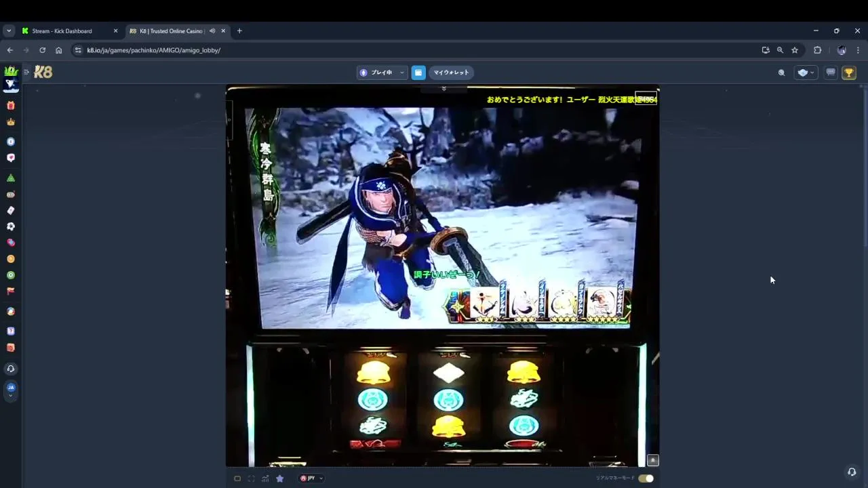This screenshot has width=868, height=488.
Task: Close the Stream - Kick Dashboard tab
Action: coord(115,31)
